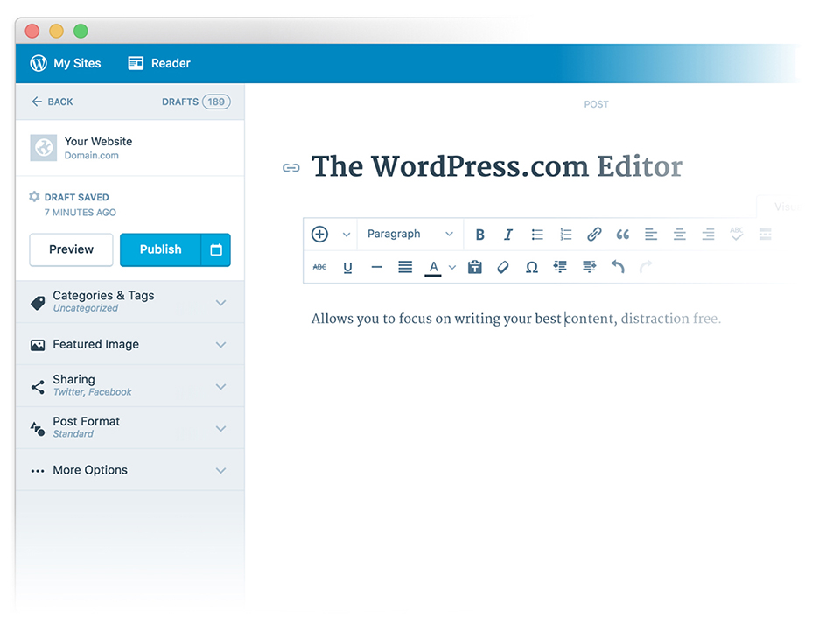Go back using the BACK link
The height and width of the screenshot is (632, 840).
point(52,102)
